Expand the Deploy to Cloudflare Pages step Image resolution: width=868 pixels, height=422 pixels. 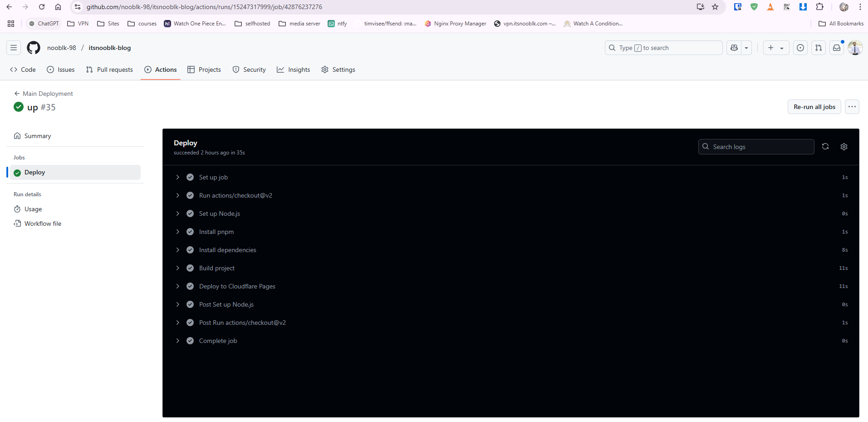pos(177,286)
